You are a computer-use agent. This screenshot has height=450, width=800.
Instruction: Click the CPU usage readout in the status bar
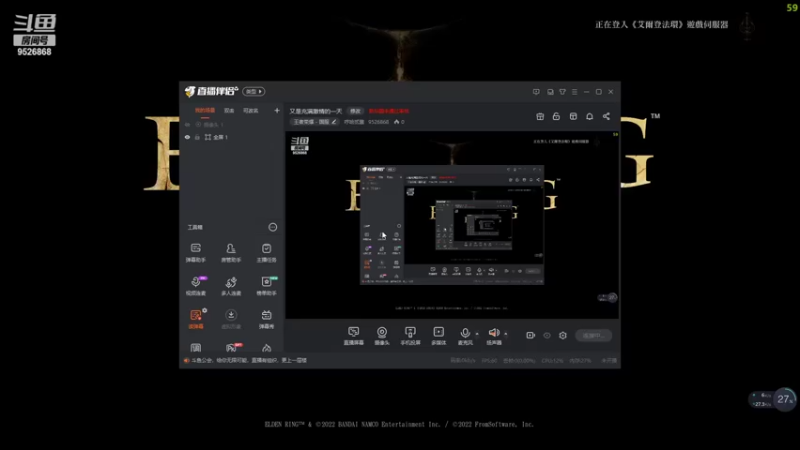(552, 360)
